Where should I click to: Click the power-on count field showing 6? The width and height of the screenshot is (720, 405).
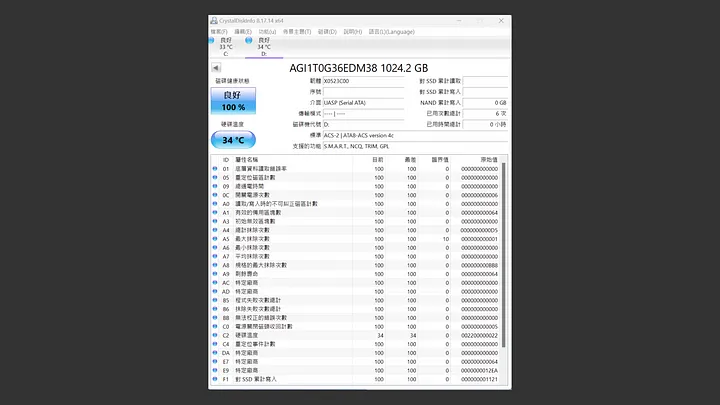point(485,113)
